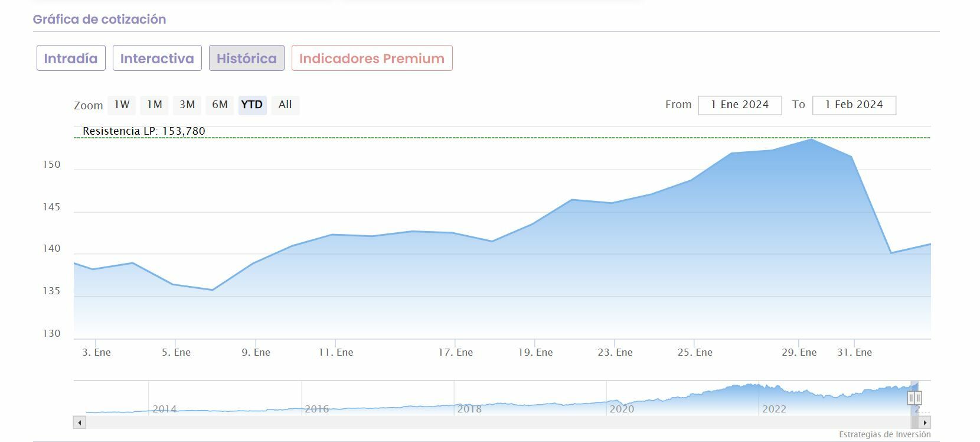Choose the 1M zoom range
The image size is (980, 442).
pos(155,105)
